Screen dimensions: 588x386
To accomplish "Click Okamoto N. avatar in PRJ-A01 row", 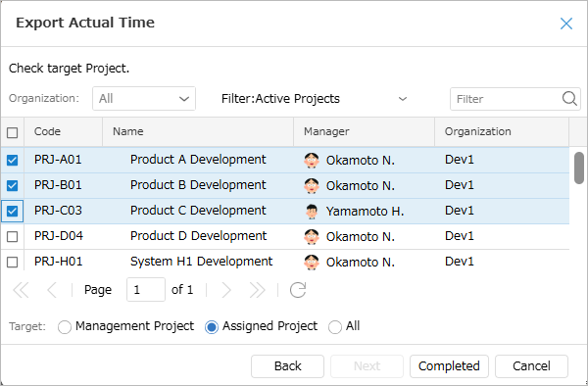I will click(312, 161).
